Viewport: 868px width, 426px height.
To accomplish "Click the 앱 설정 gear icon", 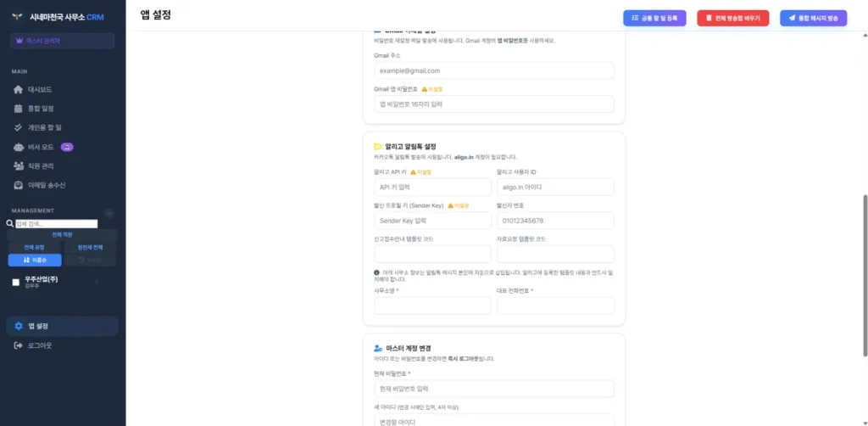I will [19, 326].
